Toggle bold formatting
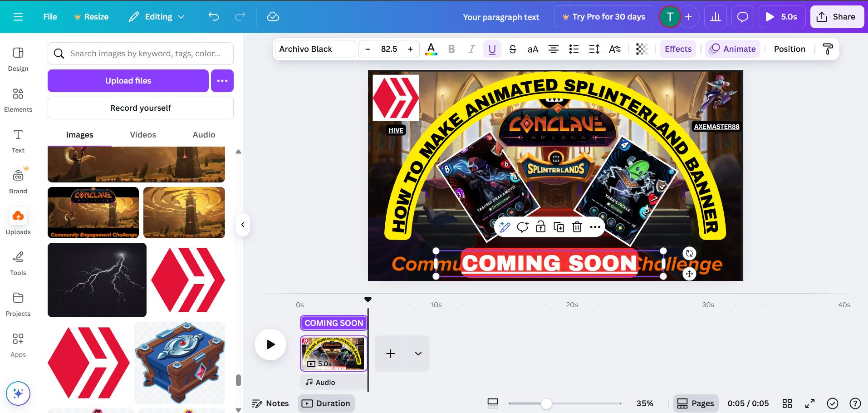The image size is (868, 413). click(451, 49)
